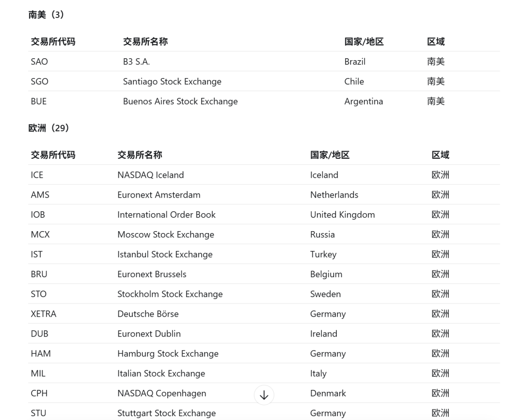Click Germany cell in XETRA row
Viewport: 525px width, 420px height.
[x=328, y=314]
